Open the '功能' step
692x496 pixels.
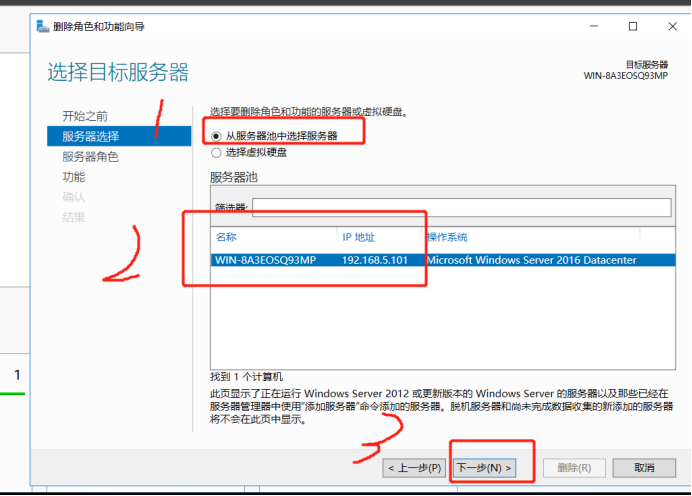coord(74,177)
